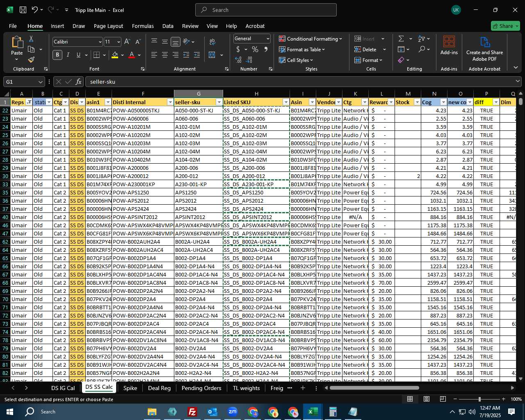The width and height of the screenshot is (525, 420).
Task: Click the Font Color red swatch
Action: [132, 55]
